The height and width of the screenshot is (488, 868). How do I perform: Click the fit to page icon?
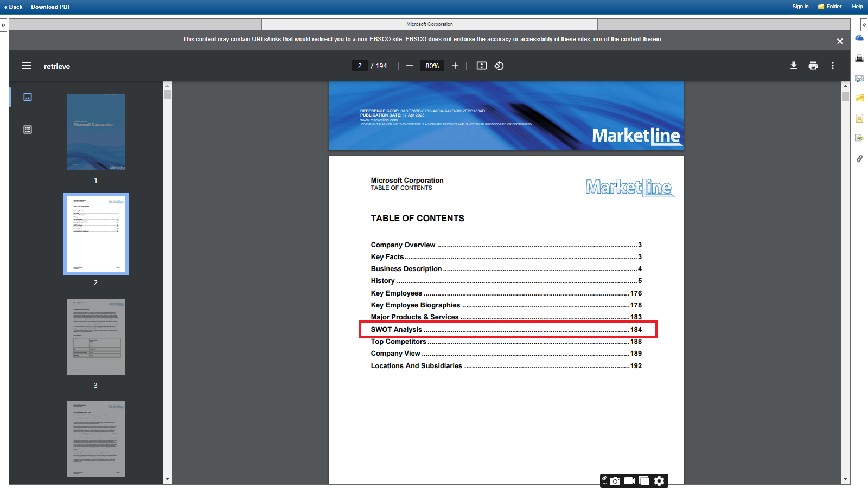tap(481, 66)
